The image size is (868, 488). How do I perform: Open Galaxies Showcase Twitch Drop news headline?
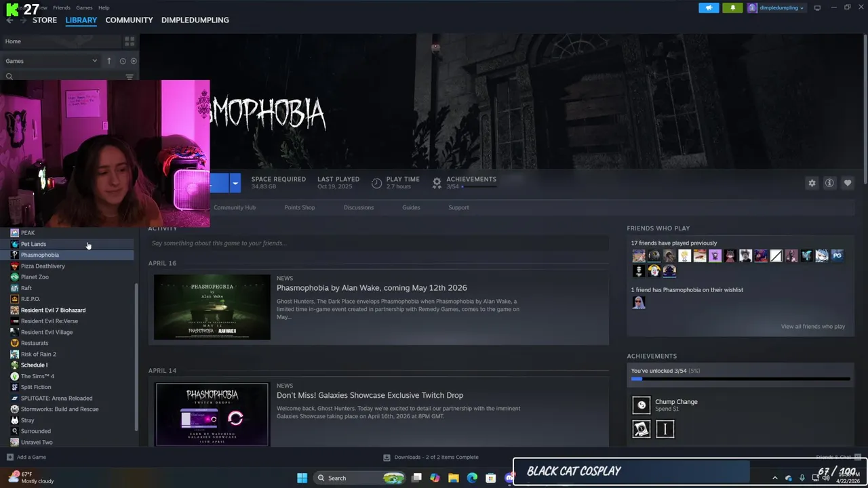(370, 395)
